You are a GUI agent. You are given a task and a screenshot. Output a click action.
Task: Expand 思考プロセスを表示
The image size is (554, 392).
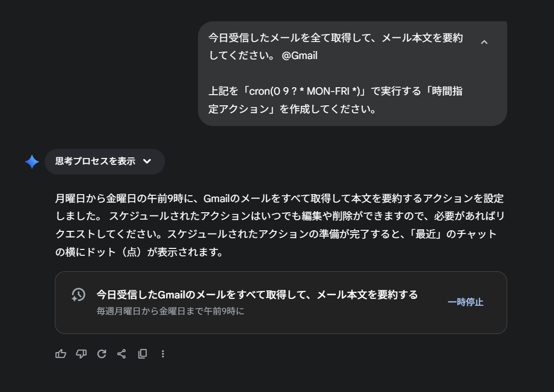pyautogui.click(x=95, y=161)
